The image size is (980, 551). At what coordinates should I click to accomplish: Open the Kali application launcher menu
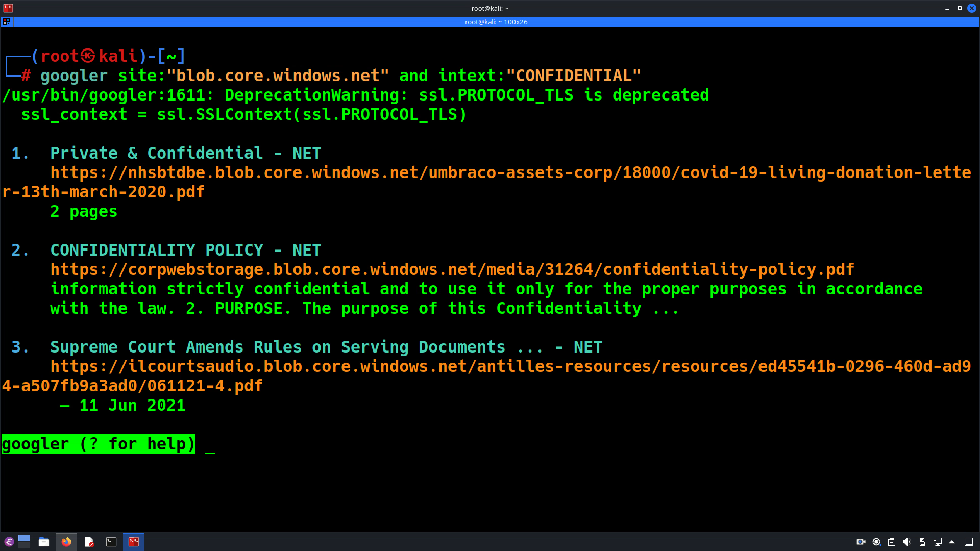9,542
